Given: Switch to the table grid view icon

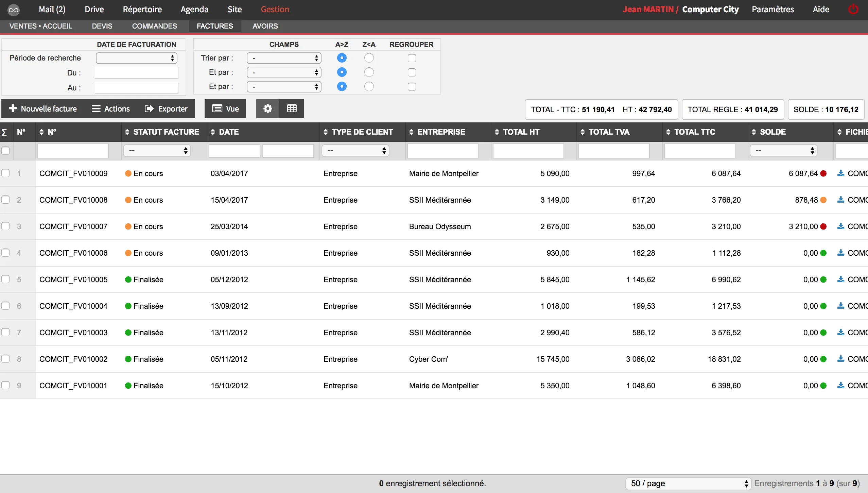Looking at the screenshot, I should (x=292, y=109).
